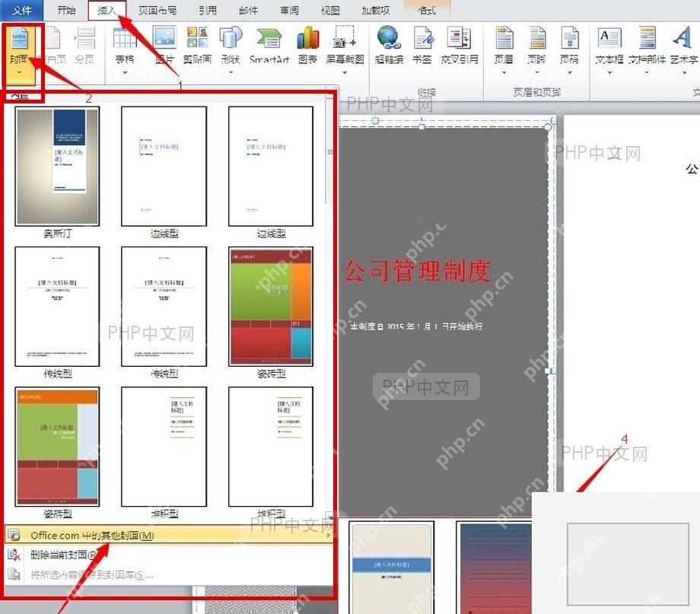Pick the beige cover with blue title band
The image size is (700, 614).
pos(392,567)
